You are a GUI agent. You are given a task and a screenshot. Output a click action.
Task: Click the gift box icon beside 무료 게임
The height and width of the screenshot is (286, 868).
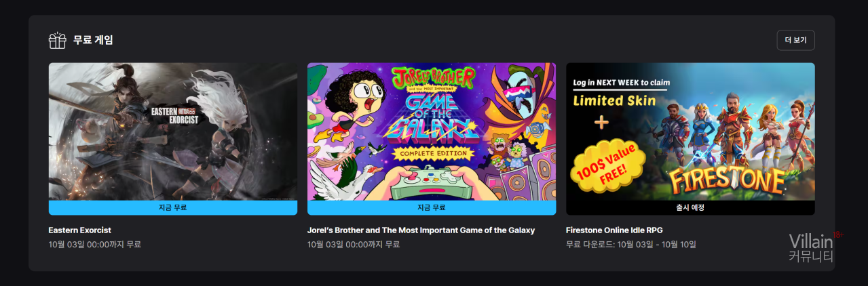point(57,41)
